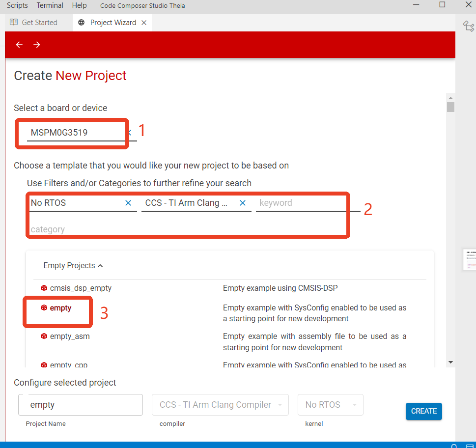Switch to the Get Started tab
Screen dimensions: 476x448
[x=34, y=23]
